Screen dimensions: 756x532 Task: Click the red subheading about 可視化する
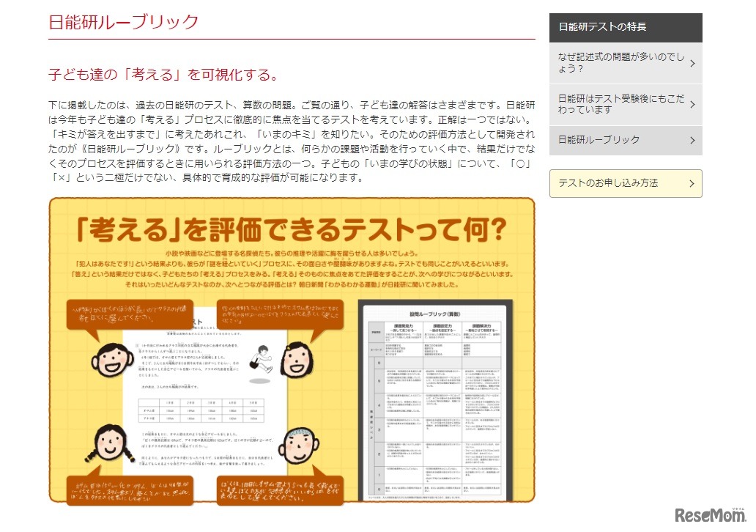[163, 75]
